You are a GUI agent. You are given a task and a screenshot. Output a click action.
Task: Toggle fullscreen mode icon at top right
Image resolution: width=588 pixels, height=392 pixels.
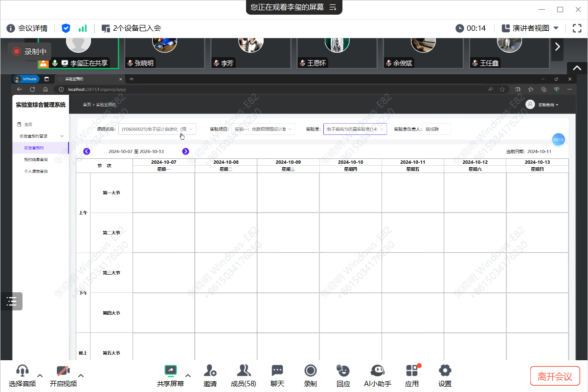click(x=577, y=28)
